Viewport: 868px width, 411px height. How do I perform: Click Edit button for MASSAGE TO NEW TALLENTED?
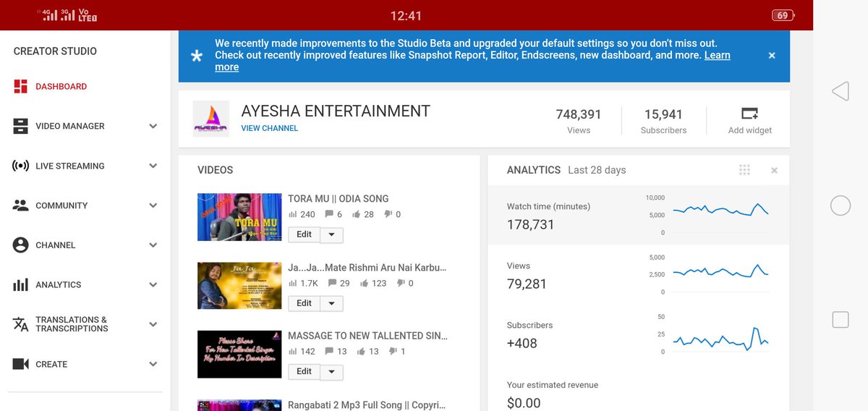304,371
